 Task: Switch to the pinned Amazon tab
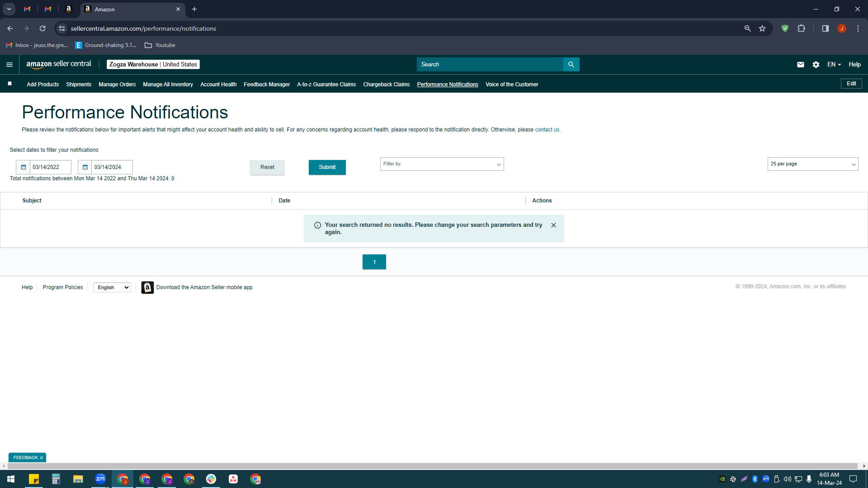coord(69,9)
